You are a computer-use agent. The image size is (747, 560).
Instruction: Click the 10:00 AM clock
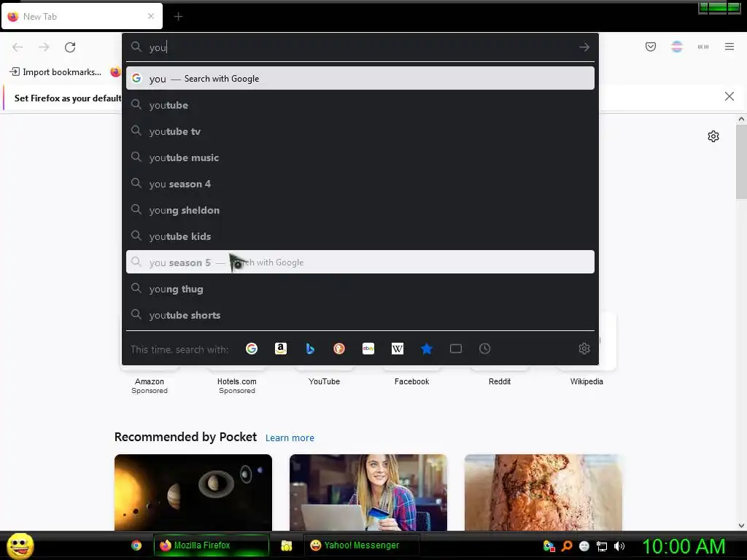[x=684, y=546]
